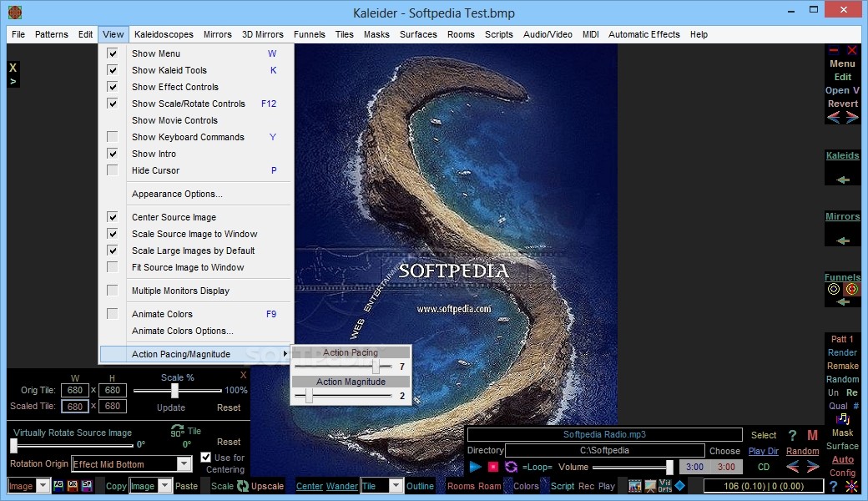Viewport: 868px width, 501px height.
Task: Open the Kaleidoscopes menu
Action: click(x=164, y=34)
